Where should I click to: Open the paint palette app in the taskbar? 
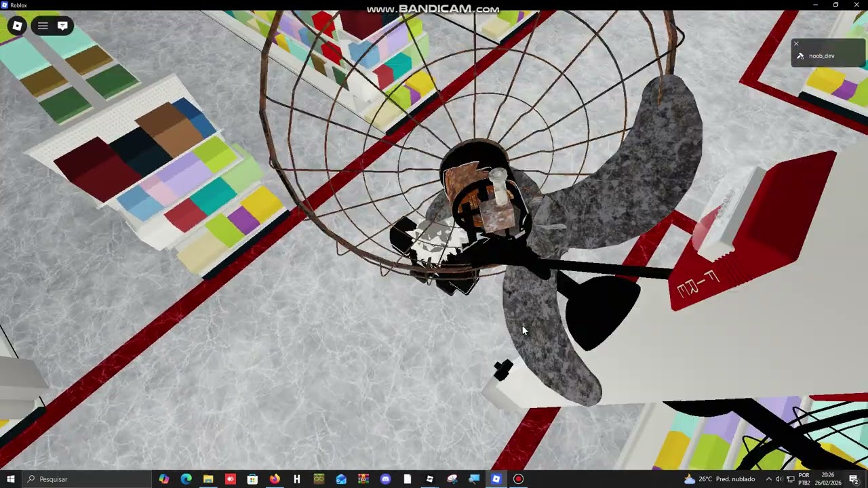452,479
